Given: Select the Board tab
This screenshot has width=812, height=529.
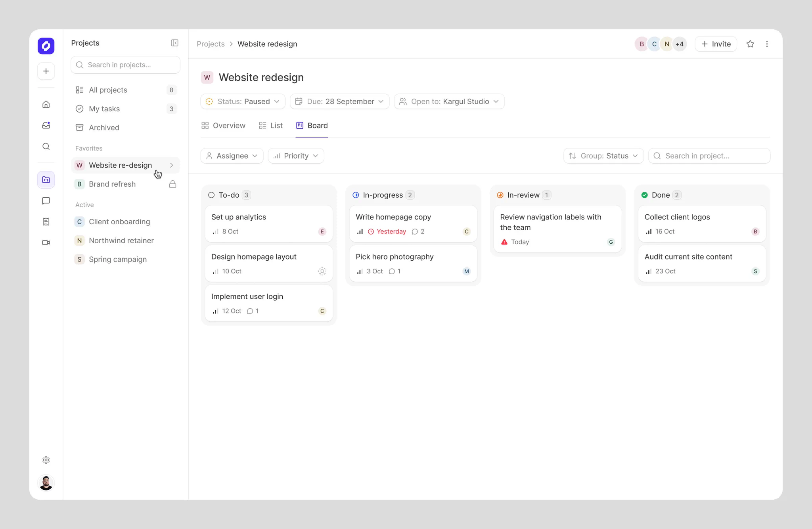Looking at the screenshot, I should click(x=312, y=126).
